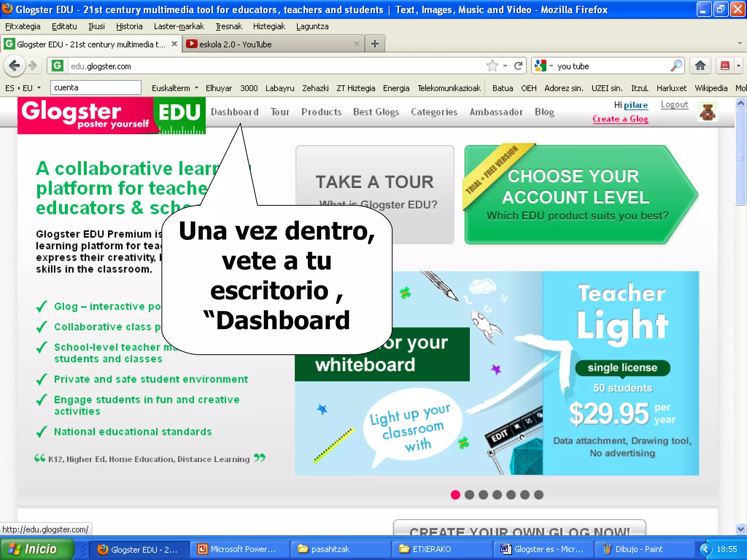Viewport: 747px width, 560px height.
Task: Open the teddy bear profile avatar
Action: (x=708, y=112)
